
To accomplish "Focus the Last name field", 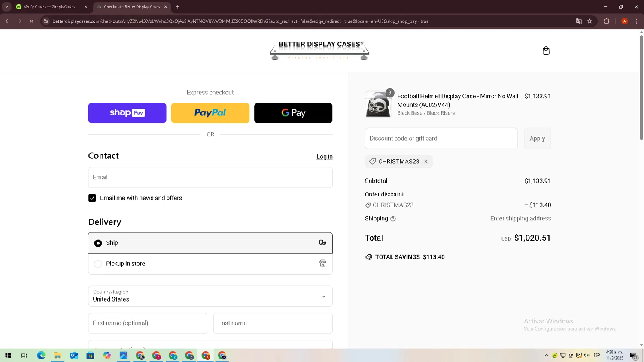I will (x=273, y=323).
